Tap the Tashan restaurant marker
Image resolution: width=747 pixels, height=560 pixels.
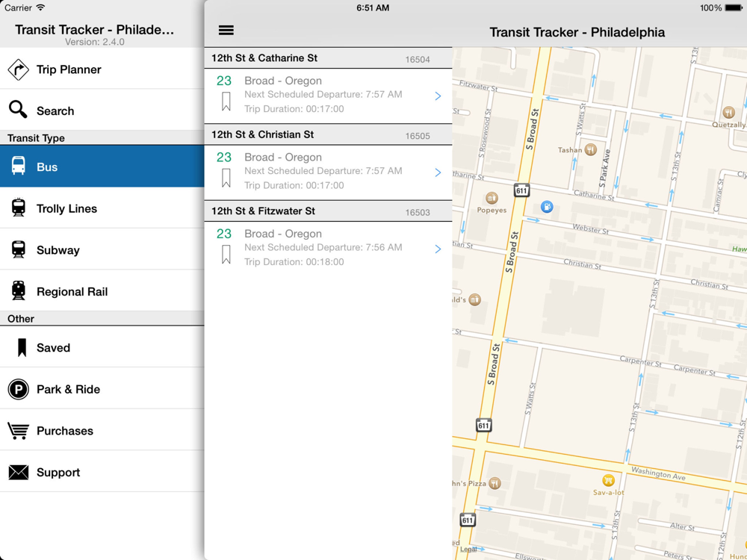pos(591,149)
